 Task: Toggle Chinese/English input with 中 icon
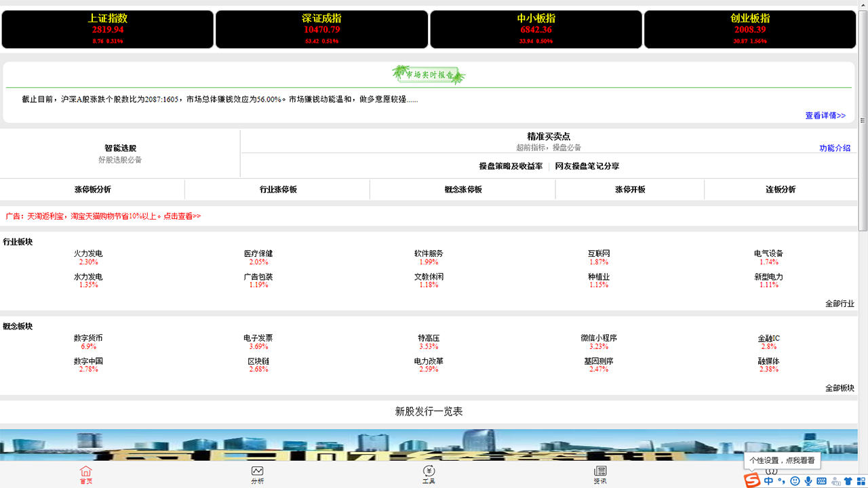[x=769, y=481]
